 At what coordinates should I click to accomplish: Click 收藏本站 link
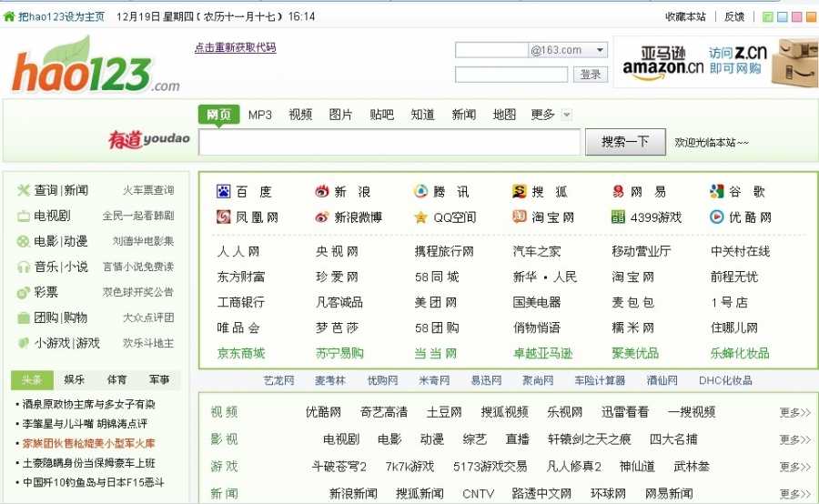[x=685, y=16]
